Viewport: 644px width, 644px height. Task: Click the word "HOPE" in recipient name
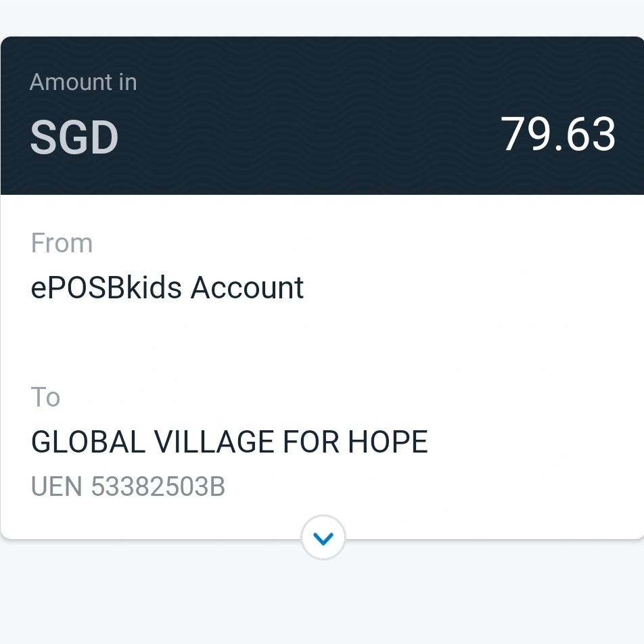tap(388, 443)
